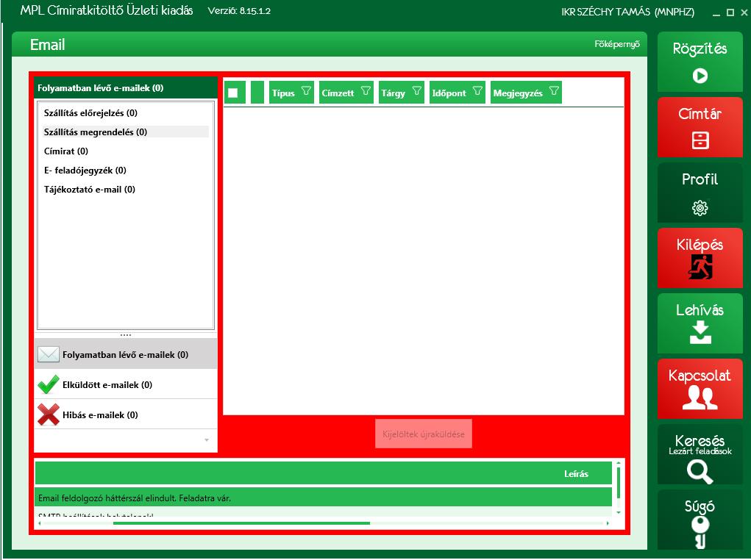Open the Időpont column filter funnel
The height and width of the screenshot is (560, 751).
click(477, 91)
